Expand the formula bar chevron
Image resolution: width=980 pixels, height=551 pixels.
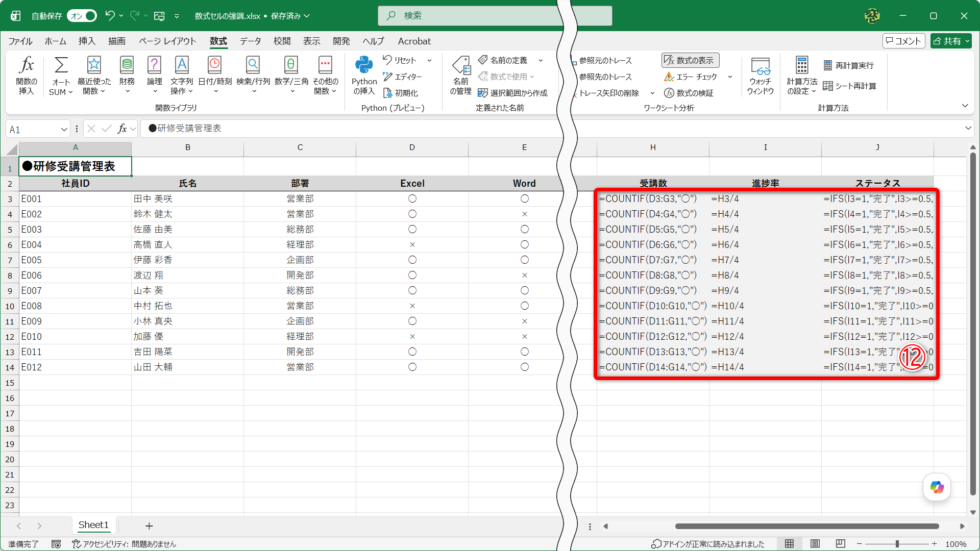[968, 129]
